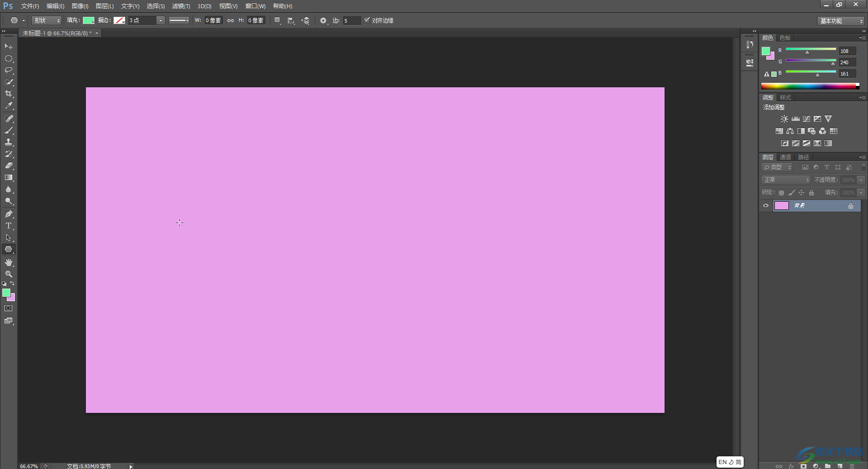Image resolution: width=868 pixels, height=469 pixels.
Task: Toggle the type layer filter
Action: (x=827, y=167)
